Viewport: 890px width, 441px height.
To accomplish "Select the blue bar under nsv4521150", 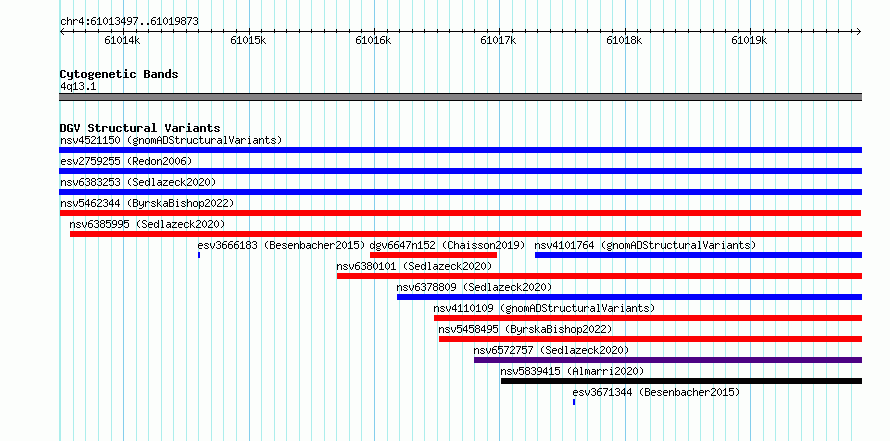I will point(461,150).
